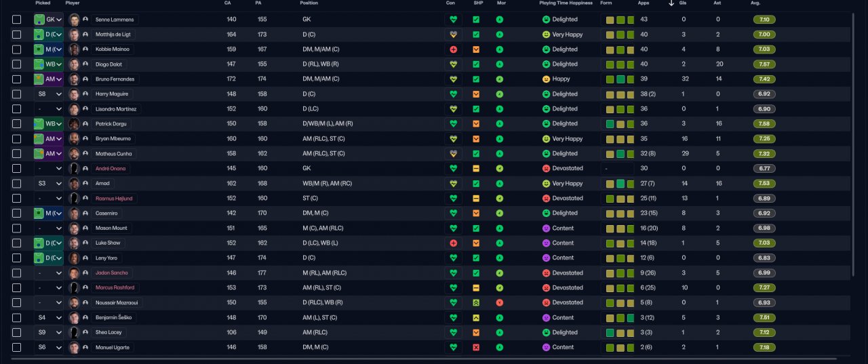The width and height of the screenshot is (868, 364).
Task: Open the S8 picked dropdown for Harry Maguire
Action: [x=48, y=94]
